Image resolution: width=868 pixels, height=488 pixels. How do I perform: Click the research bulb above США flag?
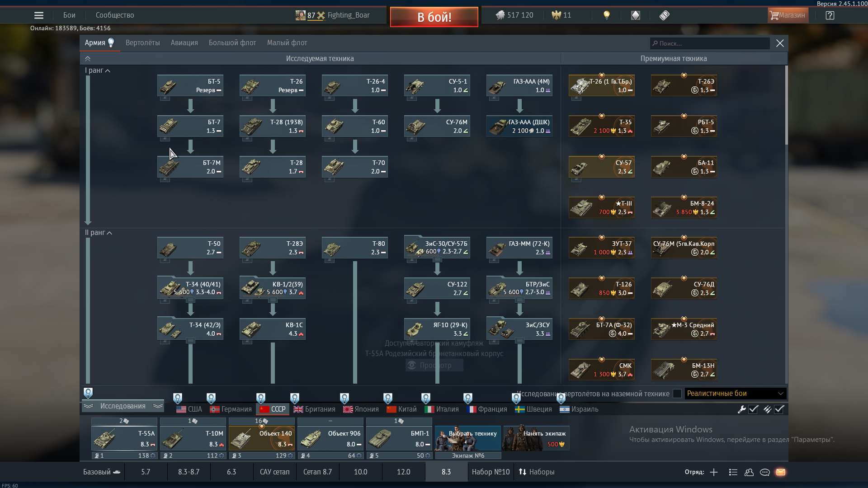coord(178,398)
